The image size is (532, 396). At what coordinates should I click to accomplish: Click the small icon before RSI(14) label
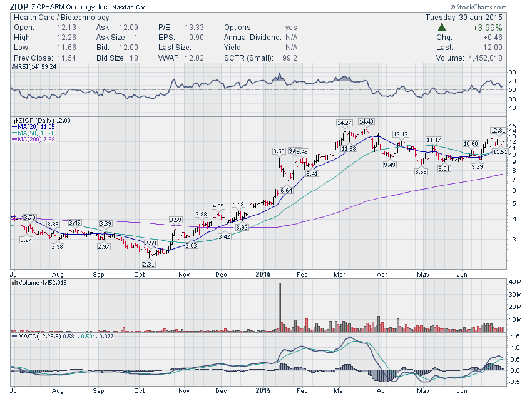tap(14, 67)
